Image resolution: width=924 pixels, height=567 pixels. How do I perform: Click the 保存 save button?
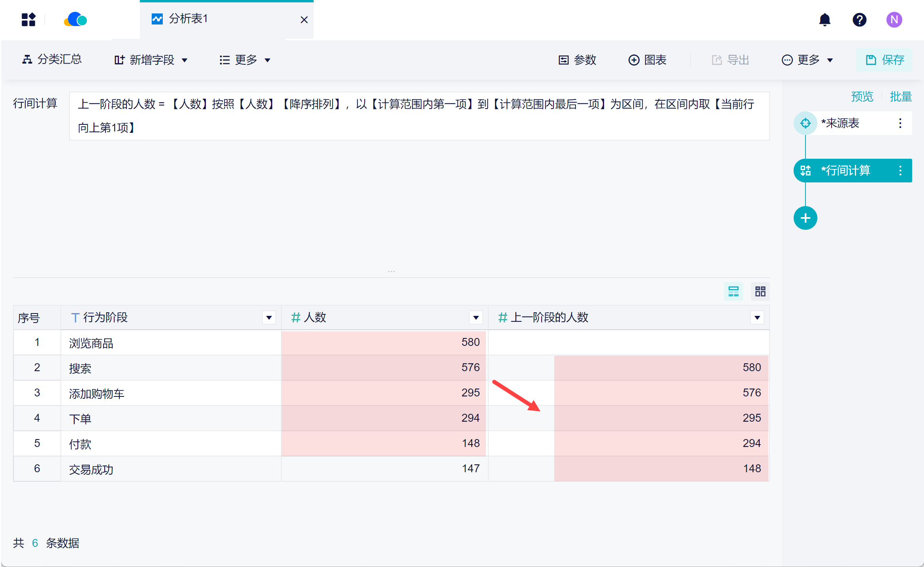point(884,60)
